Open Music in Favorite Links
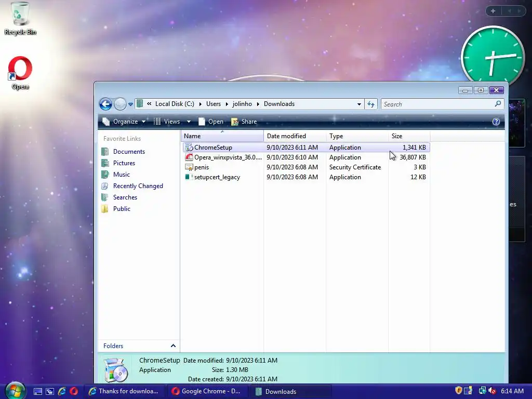The height and width of the screenshot is (399, 532). point(122,175)
